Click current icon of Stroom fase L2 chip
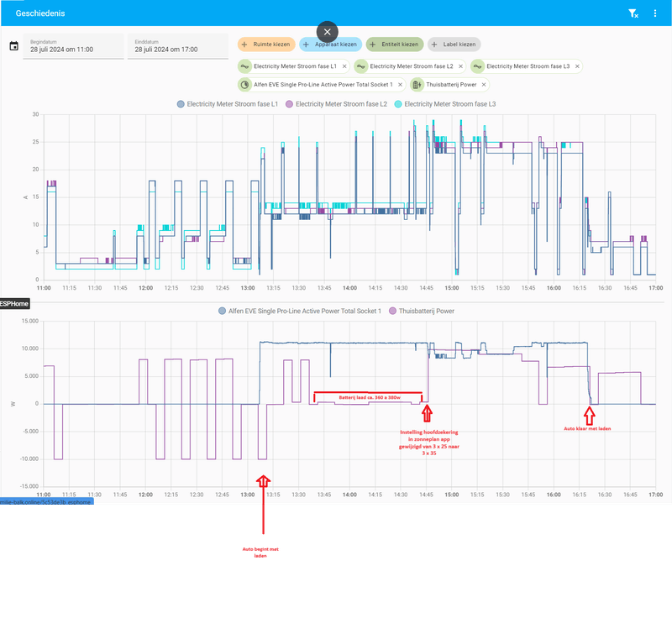 (x=361, y=66)
